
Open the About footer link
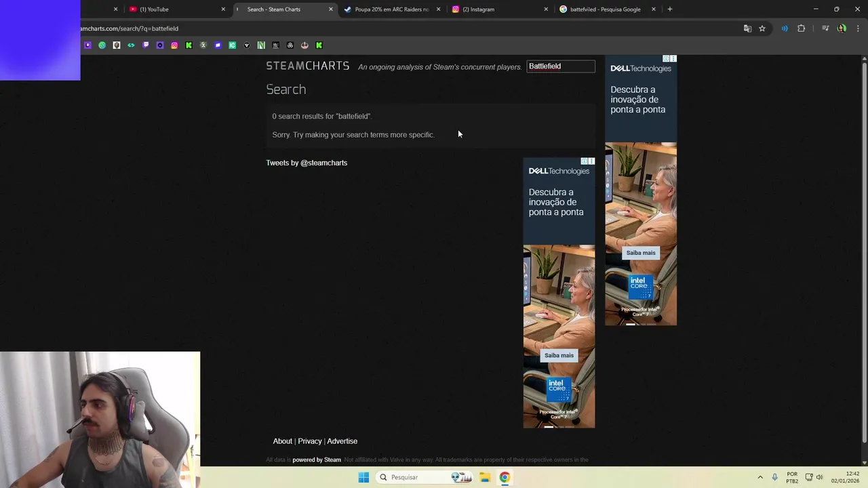pos(282,441)
